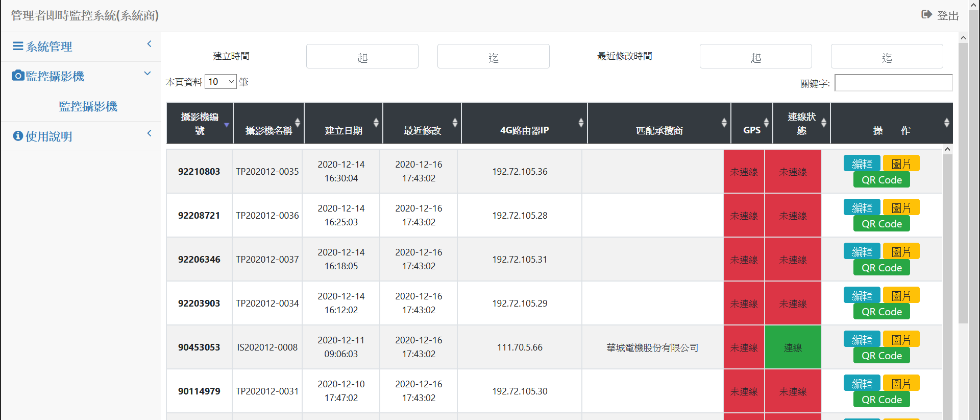Click 圖片 for camera 92206346
The height and width of the screenshot is (420, 980).
pos(901,251)
